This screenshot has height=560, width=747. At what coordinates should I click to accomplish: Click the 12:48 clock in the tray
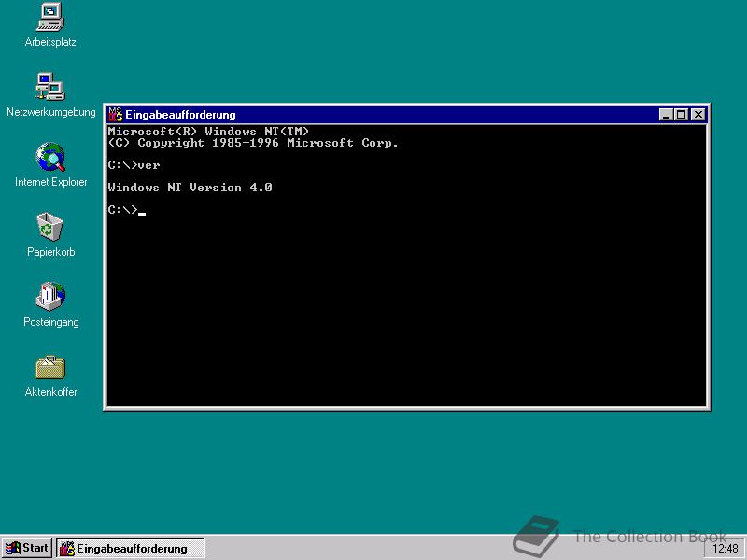pyautogui.click(x=726, y=549)
